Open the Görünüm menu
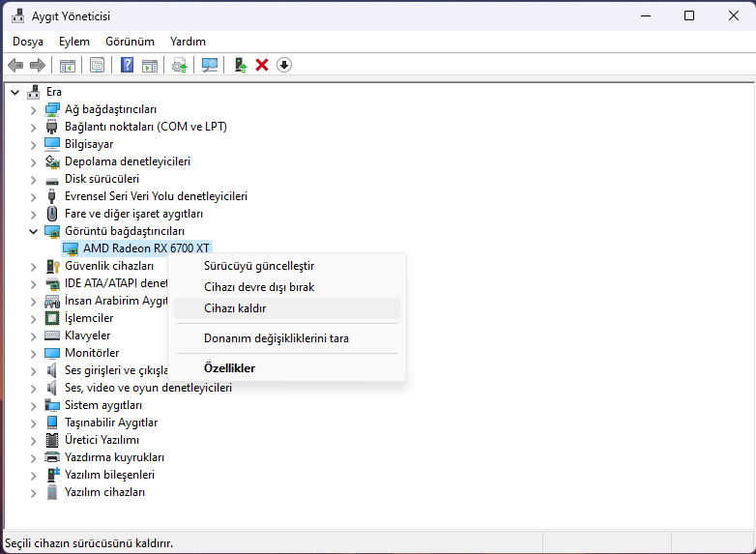The width and height of the screenshot is (756, 554). 131,42
